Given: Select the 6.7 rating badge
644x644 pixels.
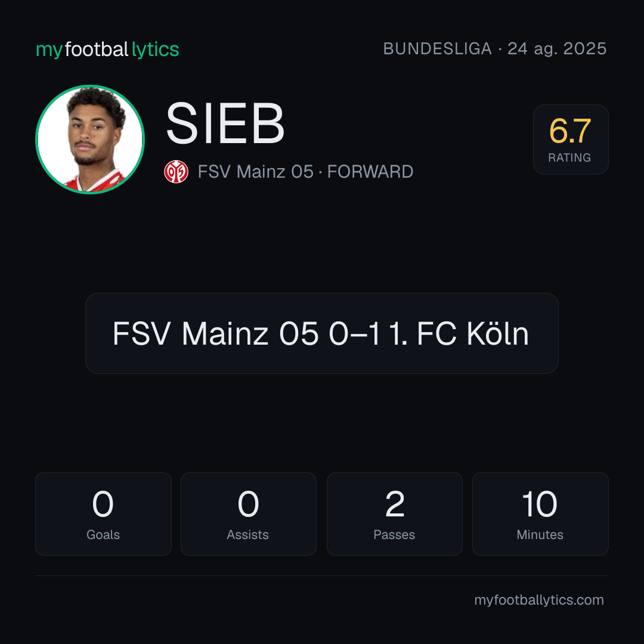Looking at the screenshot, I should pos(571,139).
